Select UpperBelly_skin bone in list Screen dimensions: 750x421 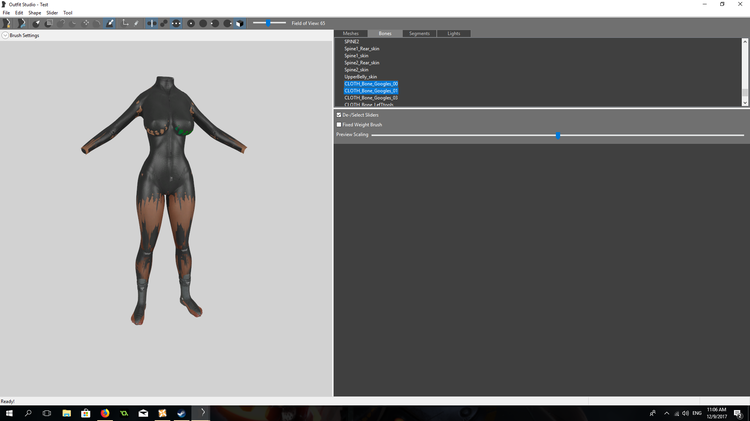click(360, 77)
